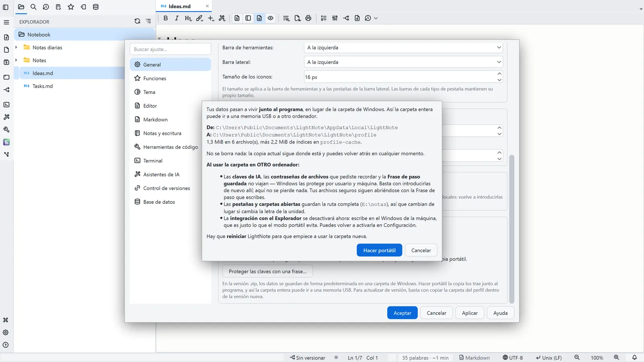Open the settings gear in left rail bottom
The image size is (644, 362).
[x=6, y=333]
